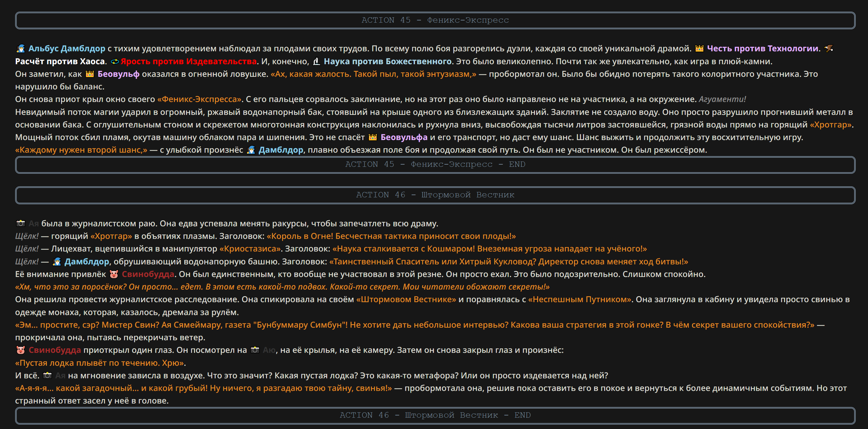The height and width of the screenshot is (429, 868).
Task: Click quote «Эм... простите, сэр? Мистер Свин?...»
Action: tap(415, 325)
